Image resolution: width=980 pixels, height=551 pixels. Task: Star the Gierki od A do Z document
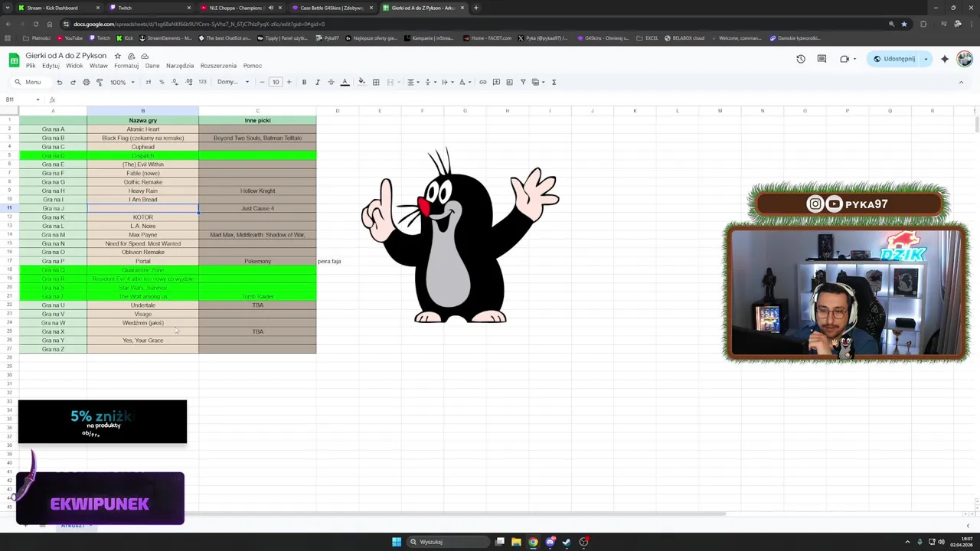click(x=117, y=56)
